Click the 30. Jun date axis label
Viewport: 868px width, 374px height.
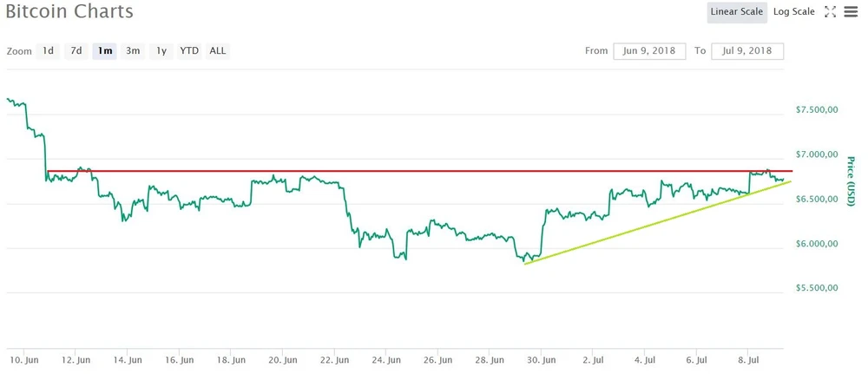point(542,359)
